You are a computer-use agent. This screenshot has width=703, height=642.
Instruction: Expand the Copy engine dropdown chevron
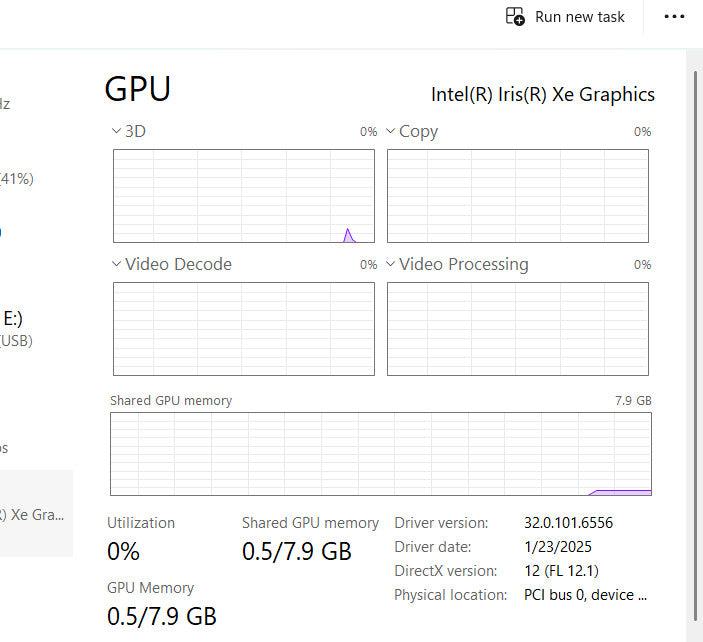pos(391,131)
